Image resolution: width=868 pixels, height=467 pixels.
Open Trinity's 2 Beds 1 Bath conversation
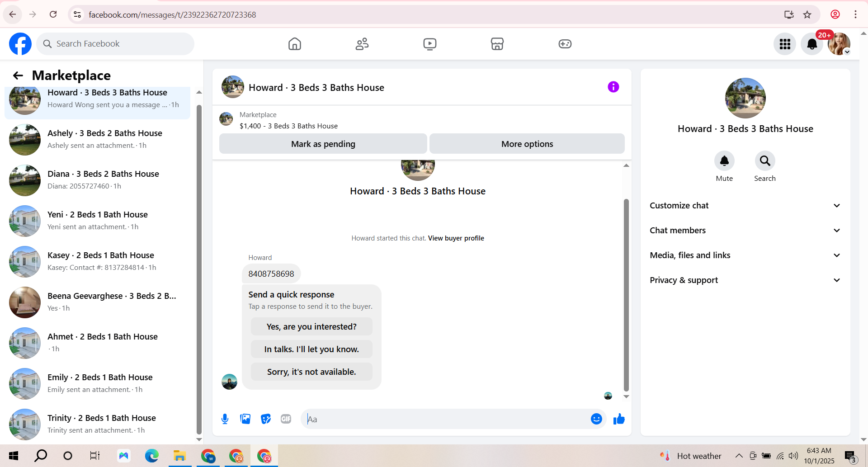click(97, 425)
